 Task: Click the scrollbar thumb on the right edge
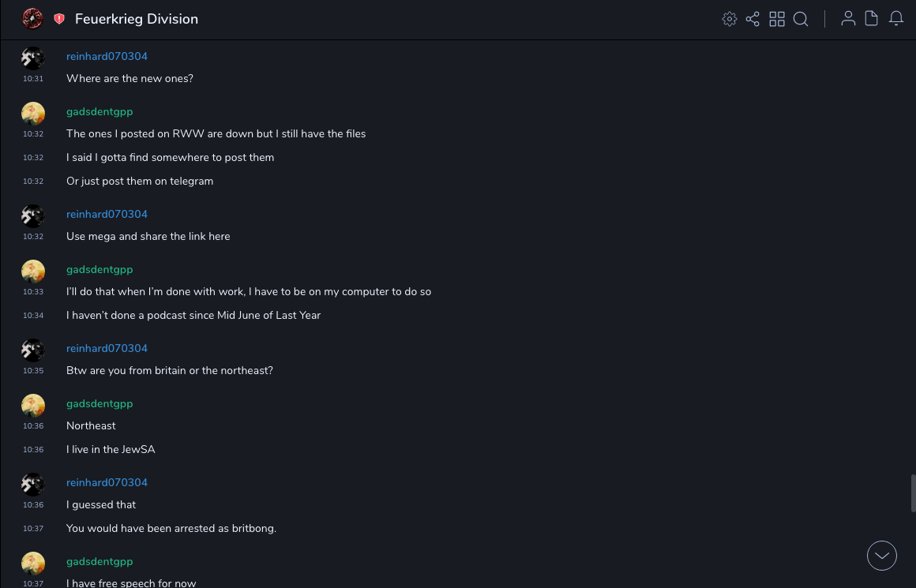(x=913, y=493)
